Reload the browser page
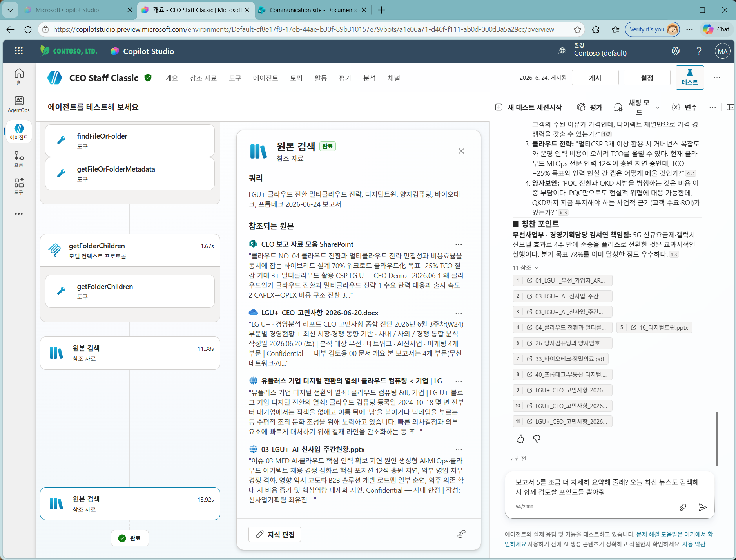 pyautogui.click(x=28, y=29)
